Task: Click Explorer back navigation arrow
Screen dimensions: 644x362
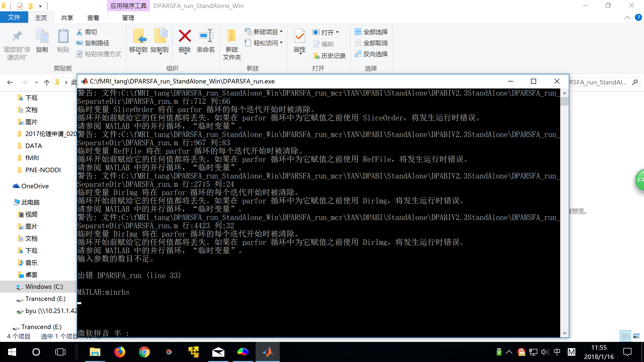Action: pos(10,82)
